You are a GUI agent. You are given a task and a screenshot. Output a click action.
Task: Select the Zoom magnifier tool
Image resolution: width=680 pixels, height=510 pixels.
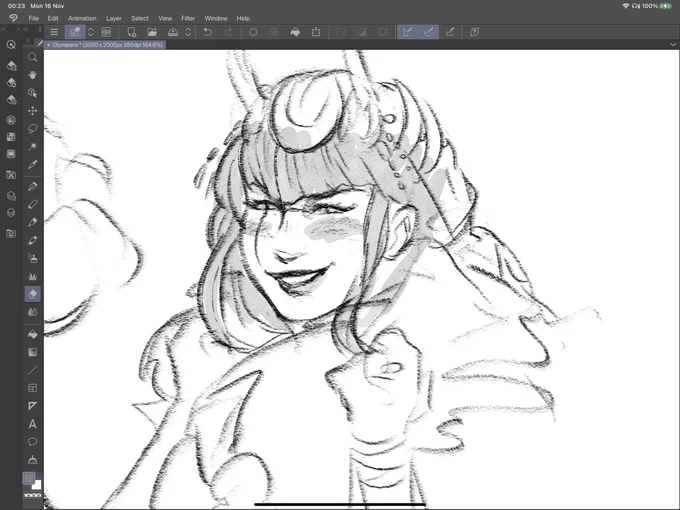(33, 57)
